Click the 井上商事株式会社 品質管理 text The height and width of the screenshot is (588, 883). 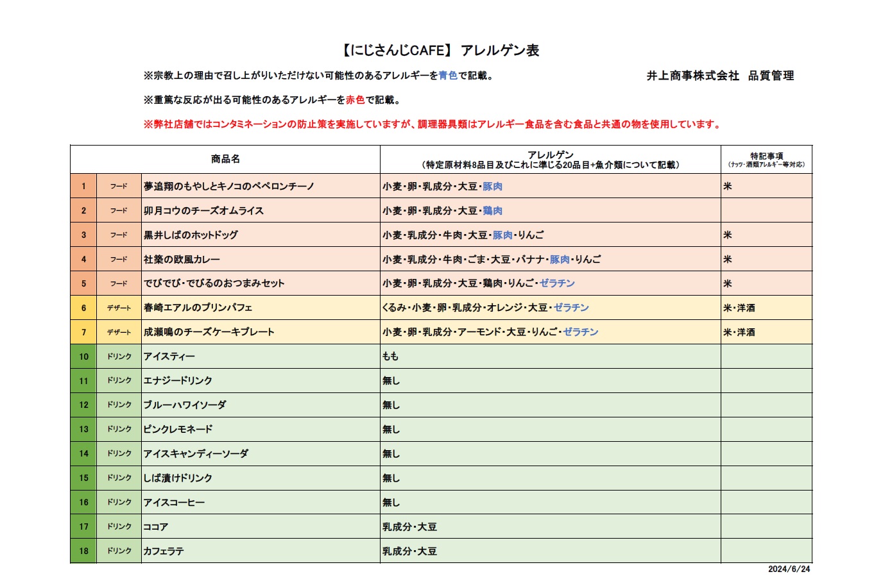point(720,76)
